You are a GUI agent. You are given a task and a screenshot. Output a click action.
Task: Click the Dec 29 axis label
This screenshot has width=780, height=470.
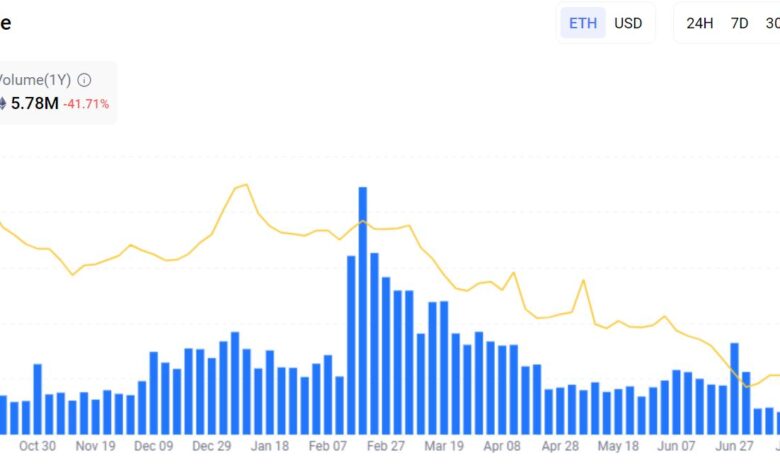tap(211, 447)
